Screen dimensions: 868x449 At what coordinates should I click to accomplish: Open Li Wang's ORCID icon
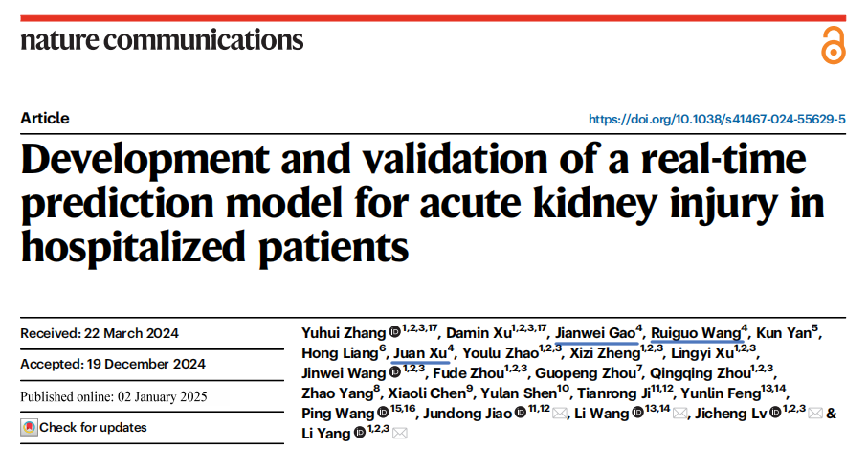point(637,413)
